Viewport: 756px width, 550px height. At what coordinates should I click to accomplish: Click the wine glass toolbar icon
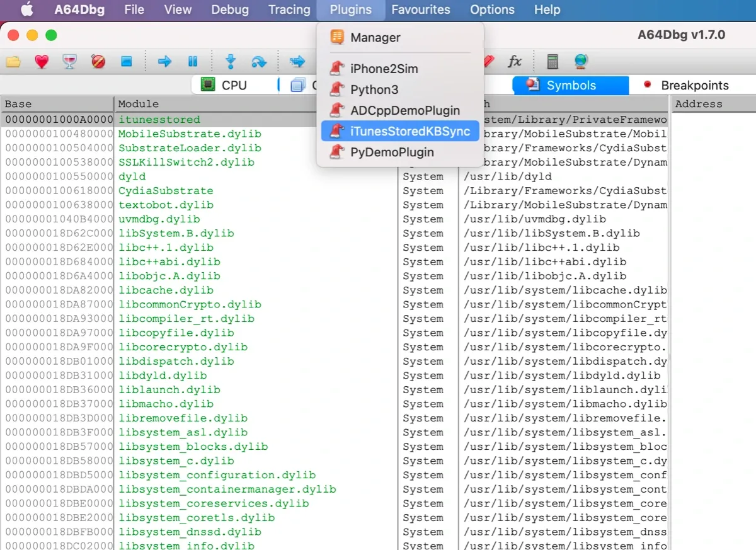click(70, 61)
